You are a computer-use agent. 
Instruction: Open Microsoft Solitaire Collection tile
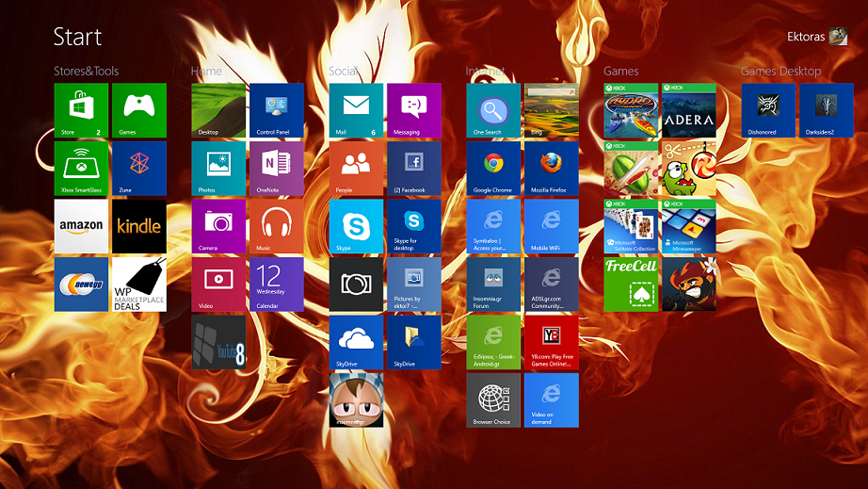tap(631, 226)
